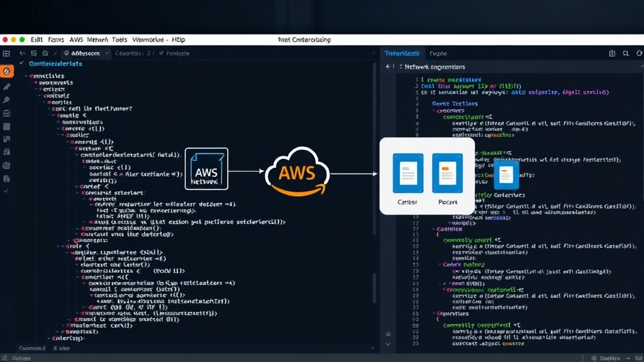Viewport: 644px width, 362px height.
Task: Click the left code panel vertical scrollbar
Action: pyautogui.click(x=375, y=148)
